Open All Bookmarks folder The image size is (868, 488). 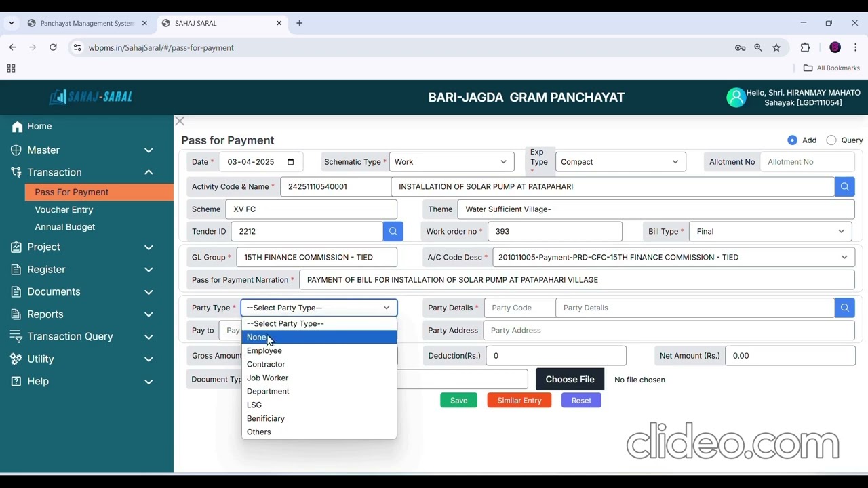pos(831,68)
